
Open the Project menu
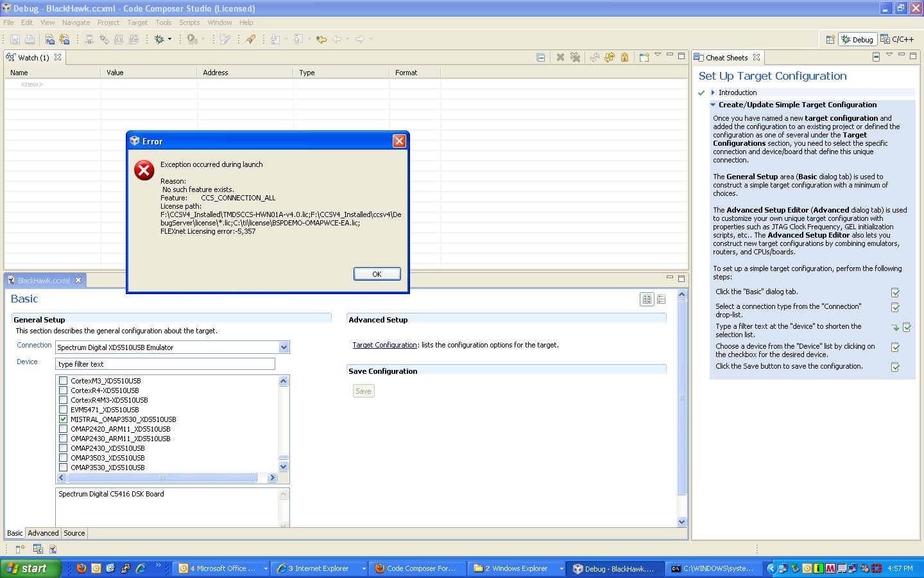108,22
